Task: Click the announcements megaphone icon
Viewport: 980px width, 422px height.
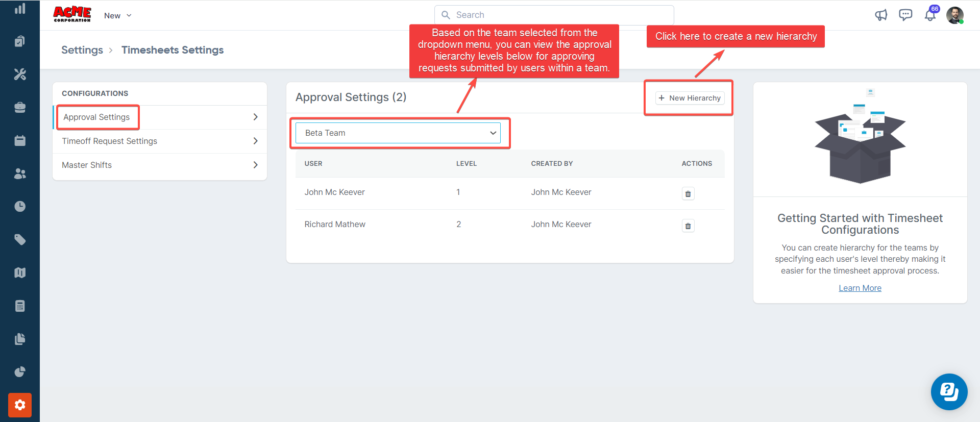Action: pos(881,15)
